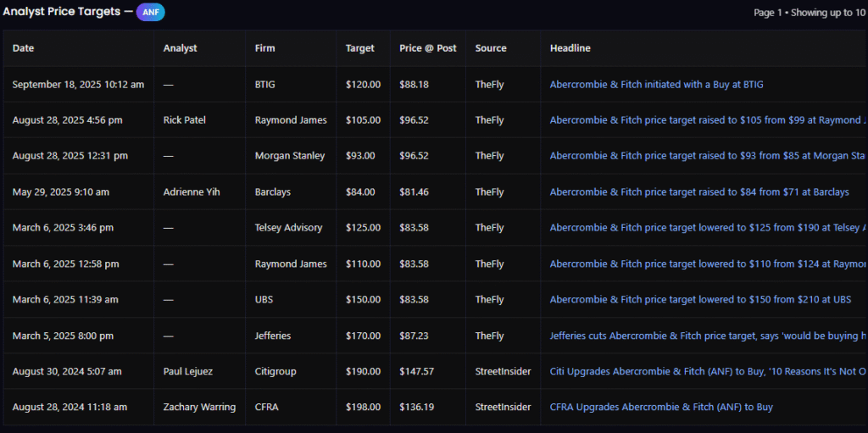Viewport: 868px width, 433px height.
Task: Select the Rick Patel analyst cell
Action: tap(185, 120)
